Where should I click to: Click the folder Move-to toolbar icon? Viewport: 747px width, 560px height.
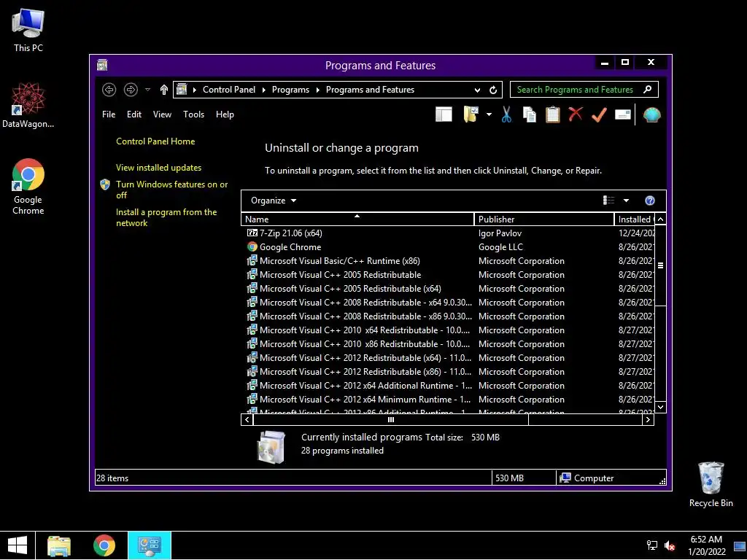coord(471,114)
